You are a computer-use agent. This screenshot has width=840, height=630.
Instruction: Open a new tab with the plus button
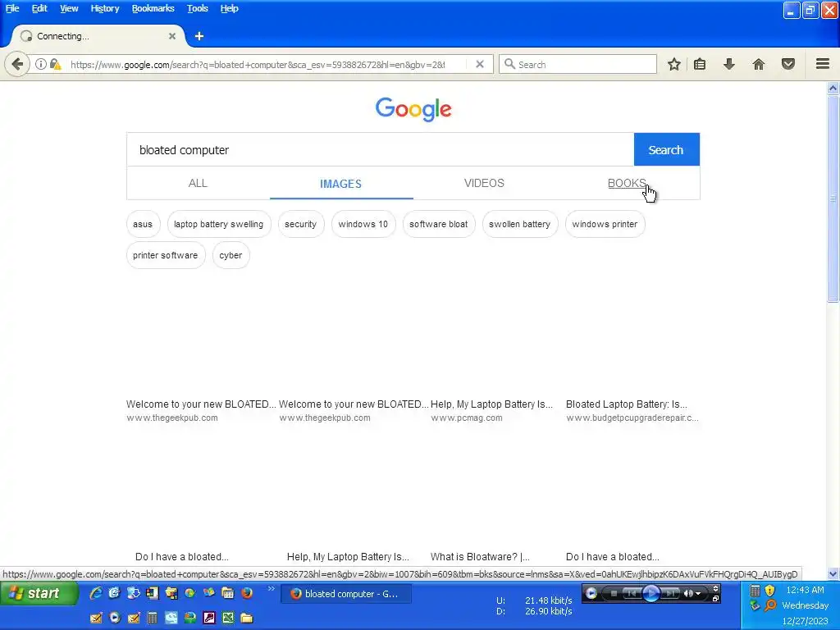coord(199,36)
